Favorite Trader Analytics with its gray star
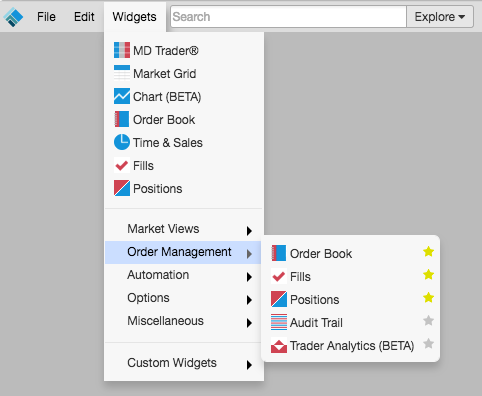The width and height of the screenshot is (482, 396). (x=428, y=344)
